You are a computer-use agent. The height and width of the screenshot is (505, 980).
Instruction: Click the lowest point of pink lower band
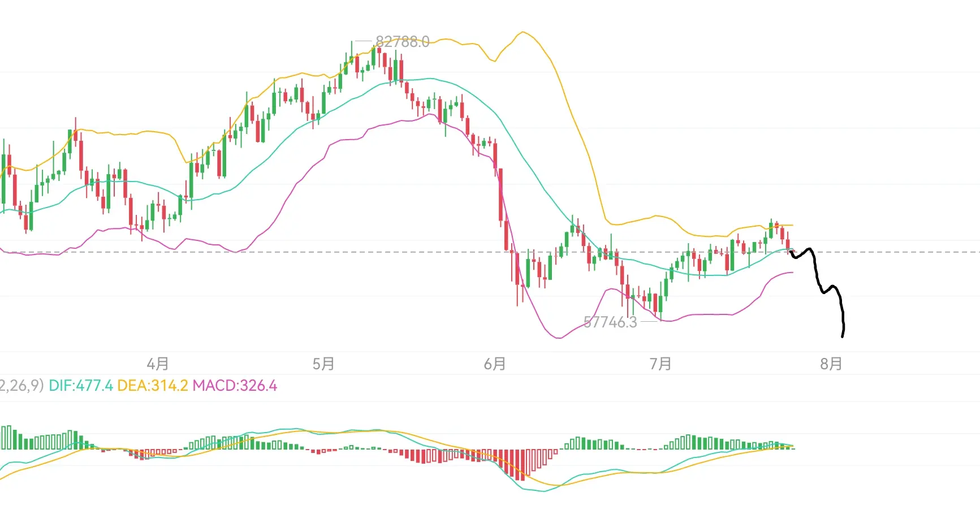pos(558,338)
